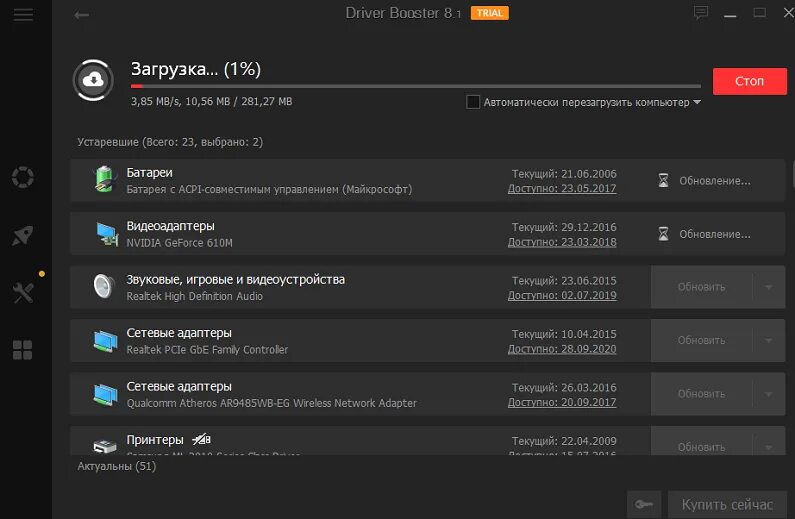Open the hamburger menu icon

(23, 15)
